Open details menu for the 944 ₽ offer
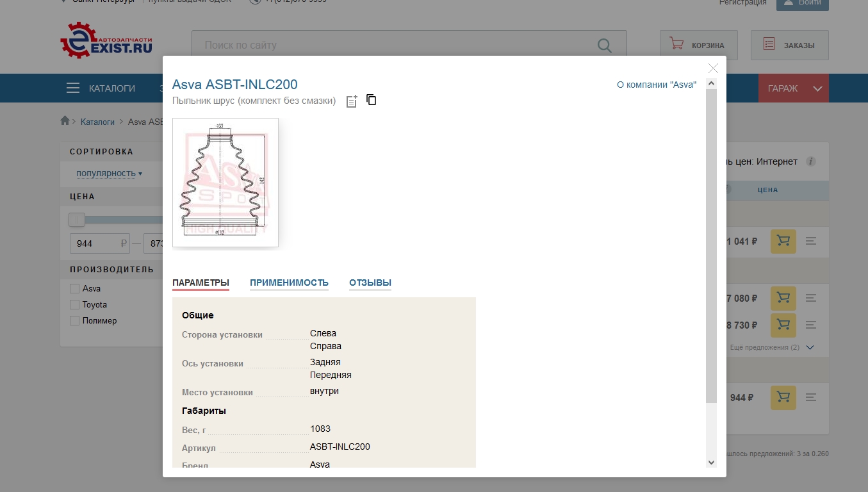The height and width of the screenshot is (492, 868). [x=811, y=397]
